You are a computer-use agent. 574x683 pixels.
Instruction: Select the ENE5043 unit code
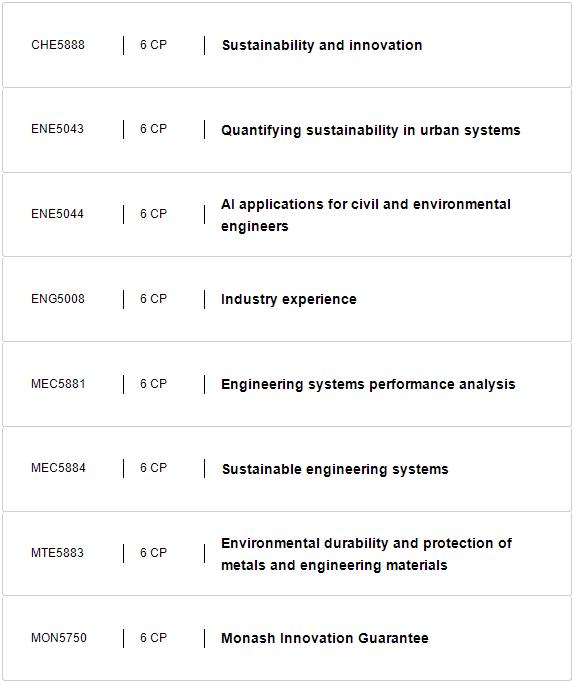point(57,129)
